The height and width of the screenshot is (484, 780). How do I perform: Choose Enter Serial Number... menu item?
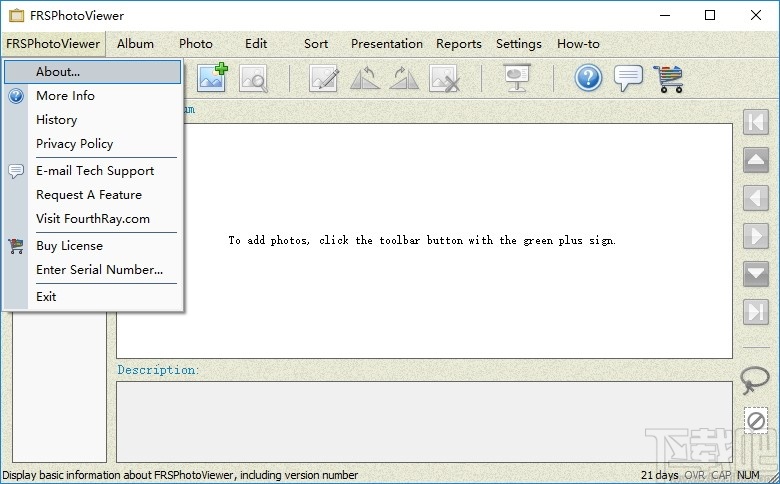[x=93, y=270]
